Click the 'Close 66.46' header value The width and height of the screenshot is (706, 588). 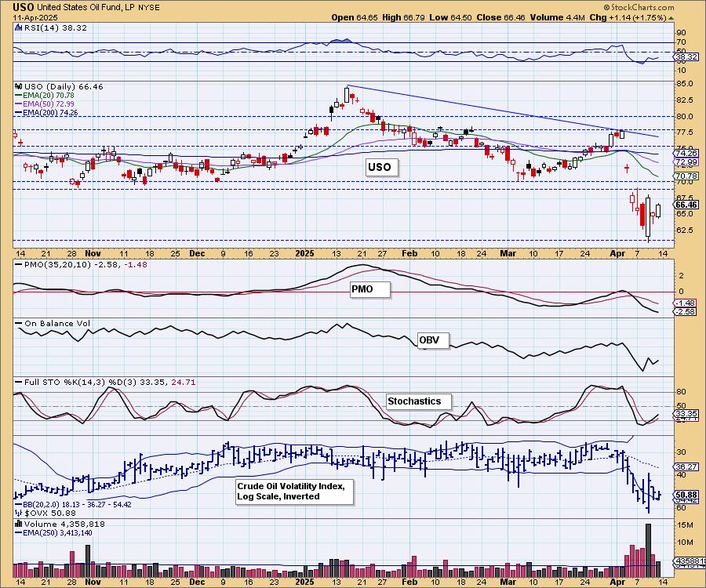[x=501, y=17]
